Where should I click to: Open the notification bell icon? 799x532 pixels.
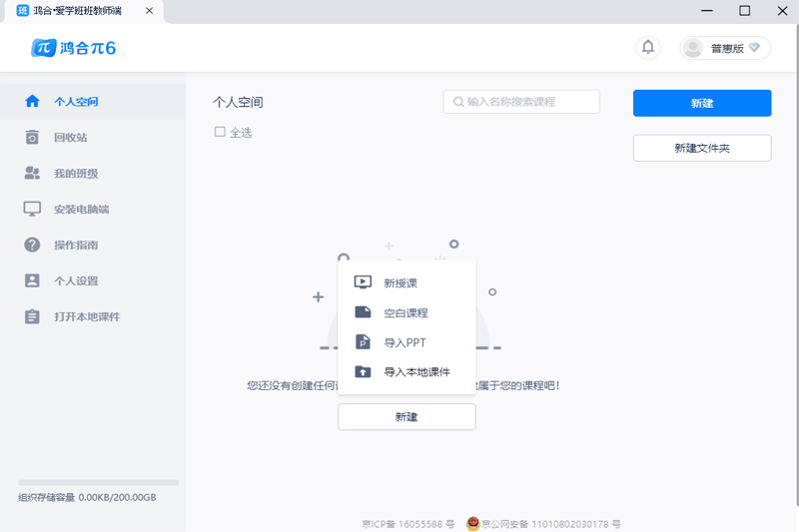(x=647, y=48)
